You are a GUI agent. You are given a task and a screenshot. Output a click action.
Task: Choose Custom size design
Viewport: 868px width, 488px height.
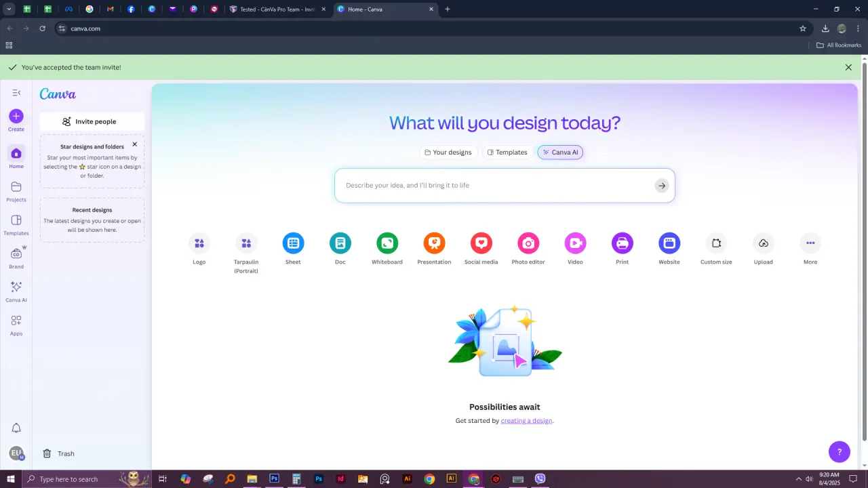point(716,249)
